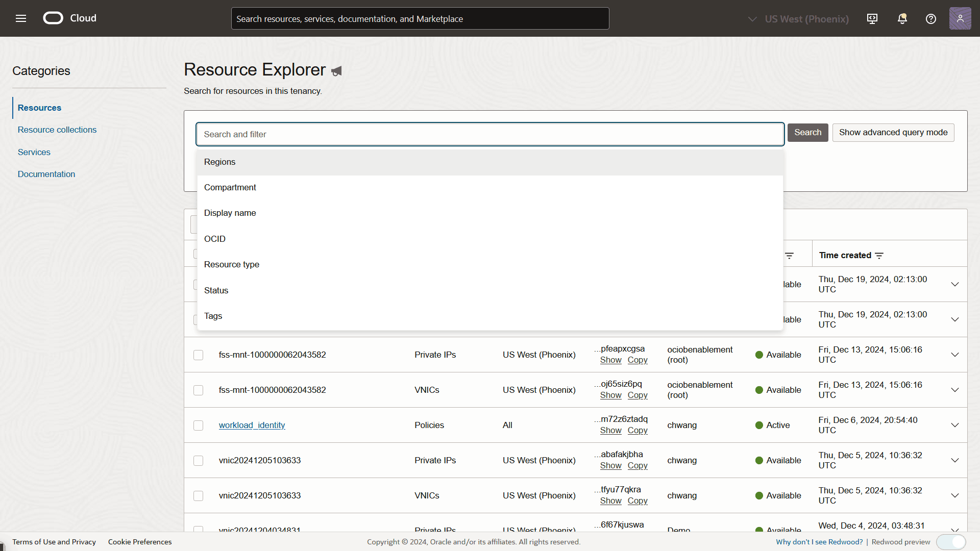Click the Time created filter icon
This screenshot has height=551, width=980.
tap(879, 256)
